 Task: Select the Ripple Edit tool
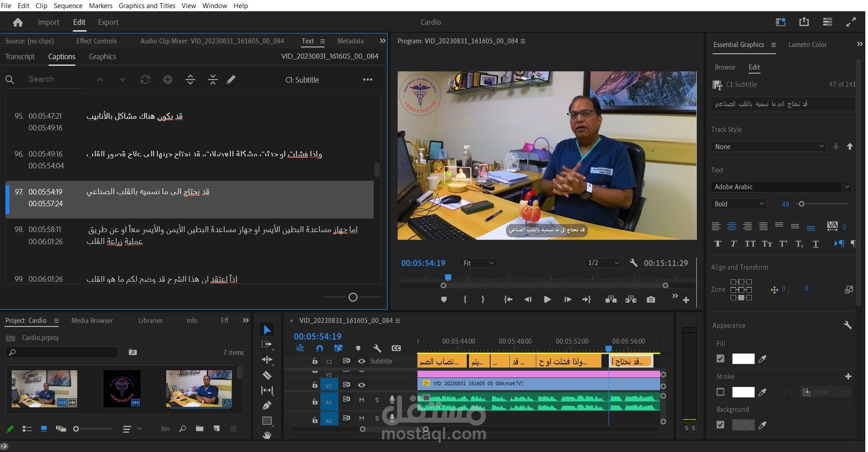[x=267, y=359]
